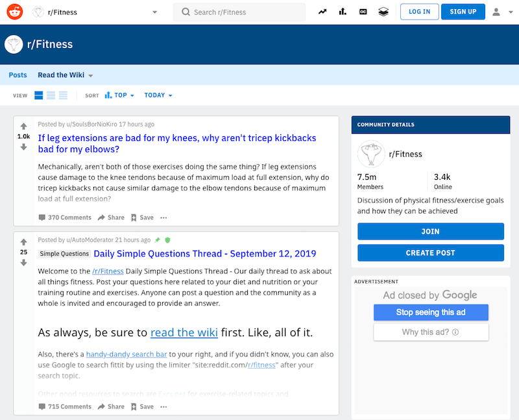Switch to classic view layout

[x=51, y=95]
